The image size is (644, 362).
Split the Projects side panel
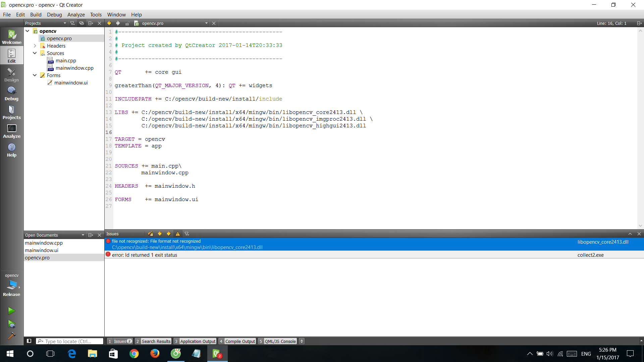(x=91, y=23)
